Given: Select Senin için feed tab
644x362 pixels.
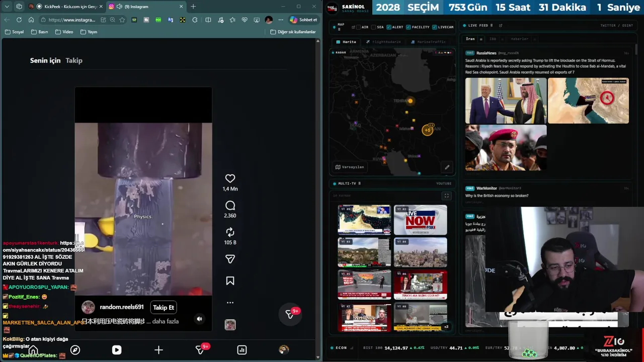Looking at the screenshot, I should pos(45,60).
